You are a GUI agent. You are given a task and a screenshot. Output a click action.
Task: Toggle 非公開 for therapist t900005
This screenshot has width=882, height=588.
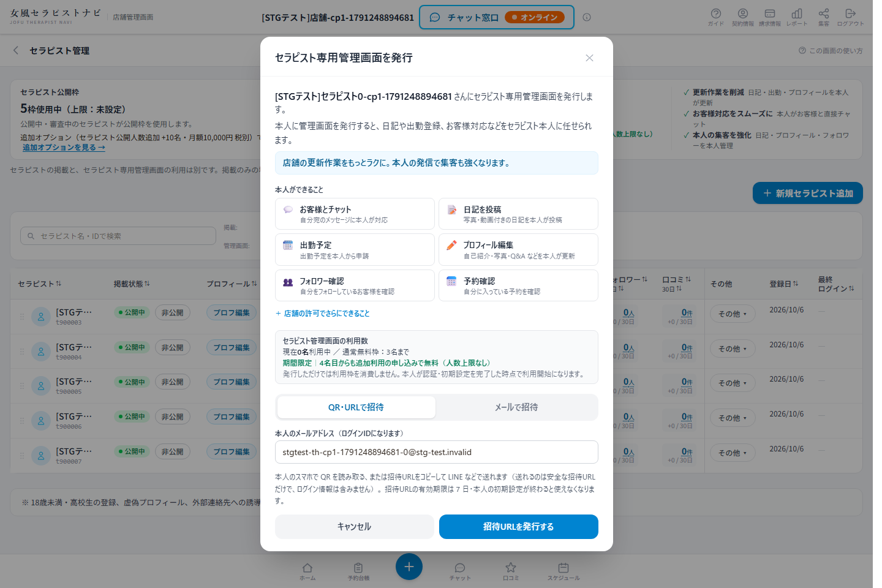[173, 382]
